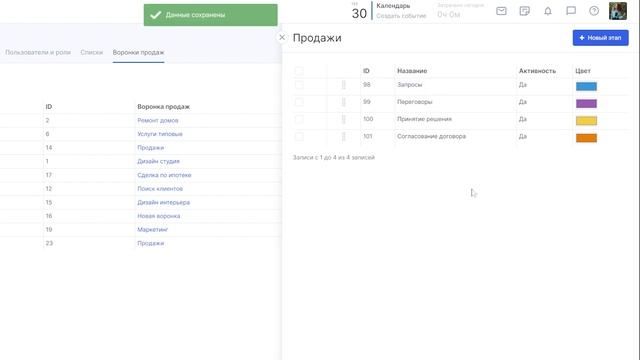This screenshot has height=360, width=640.
Task: Click the yellow swatch for Принятие решения
Action: point(586,120)
